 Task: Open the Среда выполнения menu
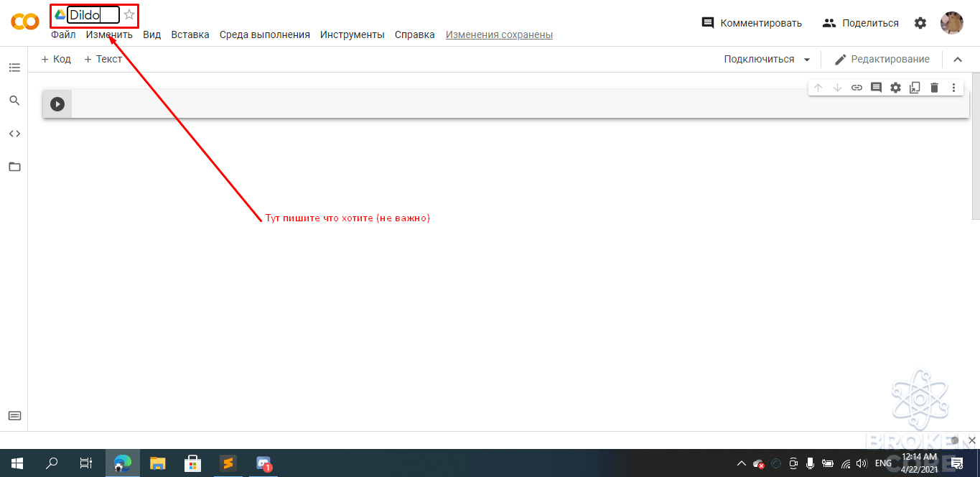point(265,34)
